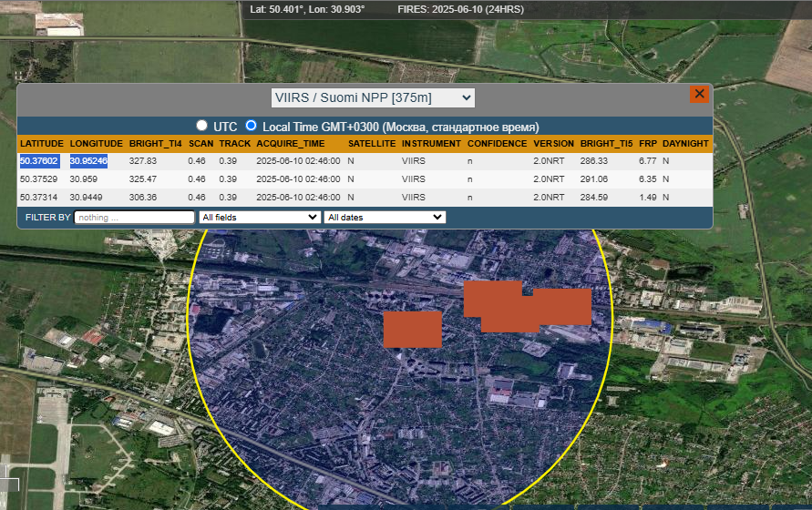Sort by the INSTRUMENT column header

click(431, 143)
